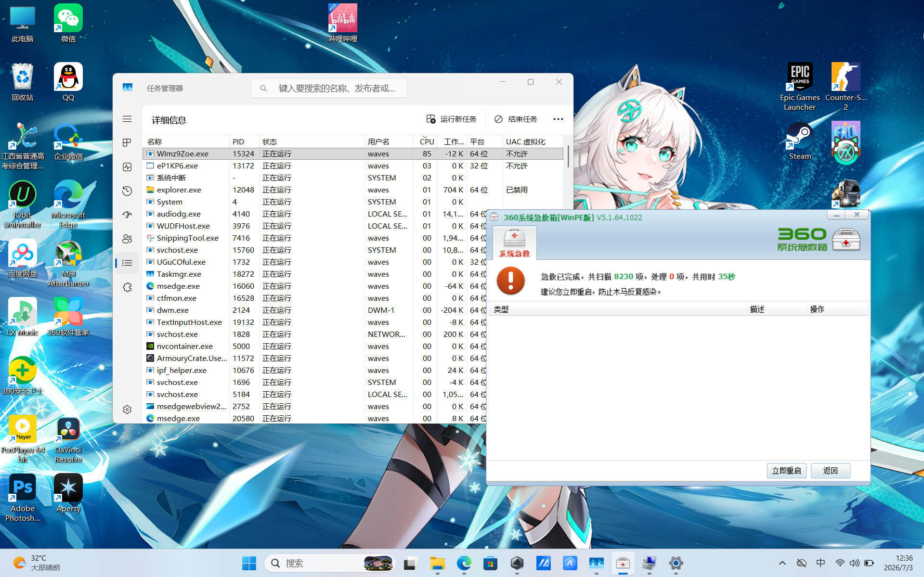Open Startup apps in Task Manager sidebar
Screen dimensions: 924x577
(127, 215)
